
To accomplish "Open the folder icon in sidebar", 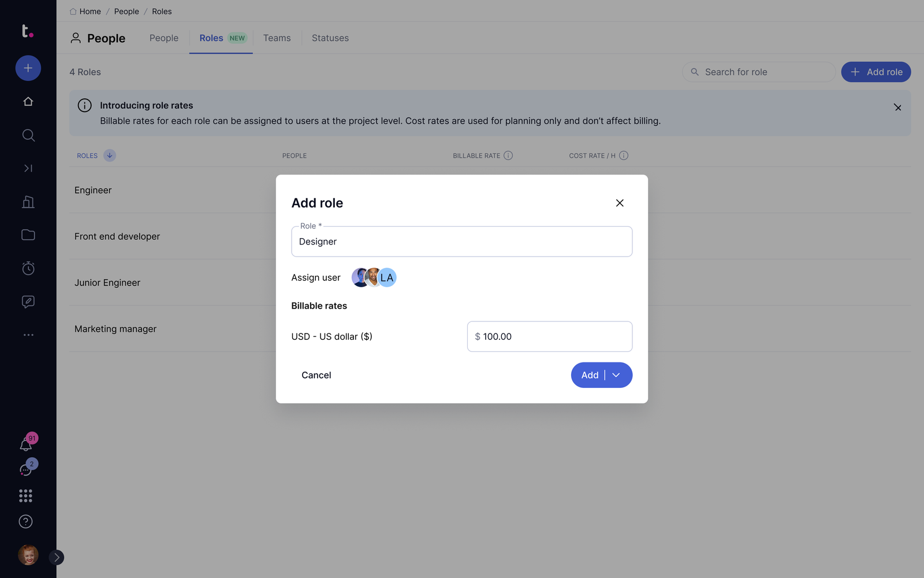I will pos(28,235).
